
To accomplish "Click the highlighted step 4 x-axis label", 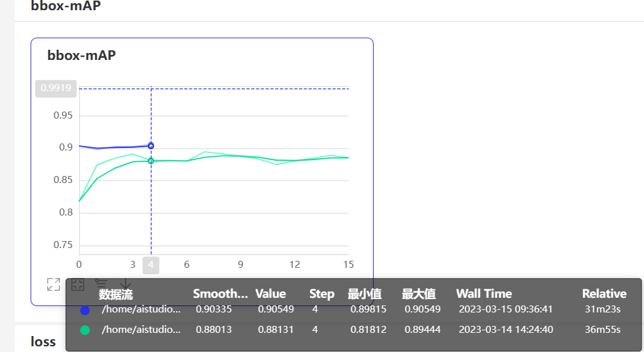I will (x=150, y=265).
